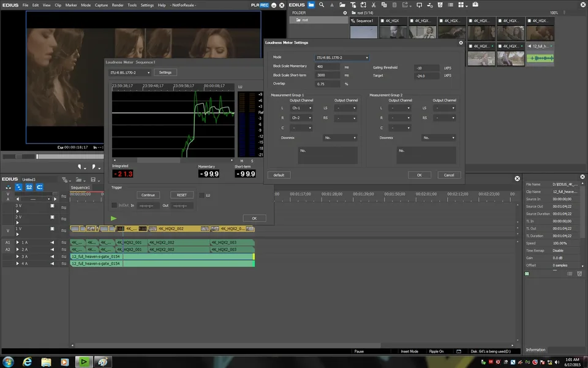
Task: Click the Add Clip open-folder icon in bin toolbar
Action: pyautogui.click(x=342, y=5)
